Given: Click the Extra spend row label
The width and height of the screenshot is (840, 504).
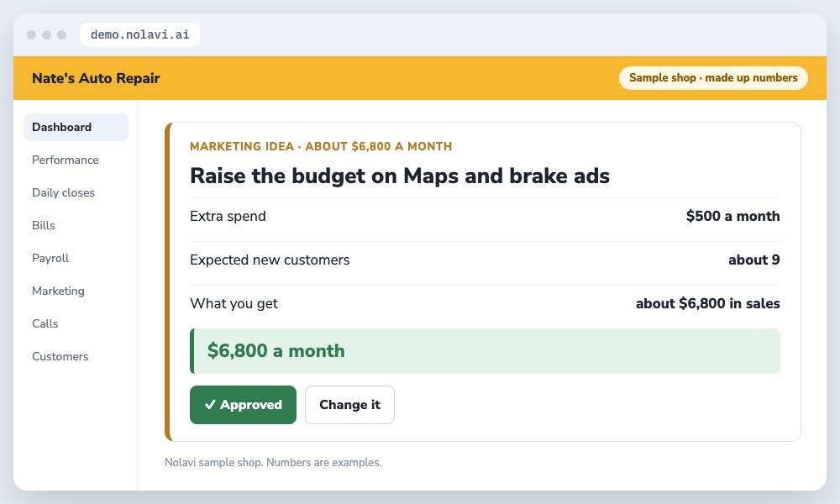Looking at the screenshot, I should pos(228,216).
